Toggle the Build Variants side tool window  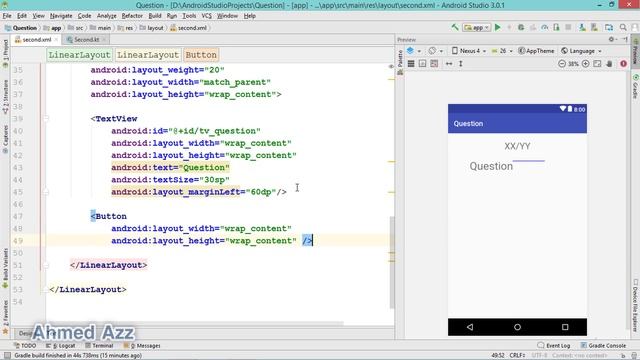pos(5,269)
